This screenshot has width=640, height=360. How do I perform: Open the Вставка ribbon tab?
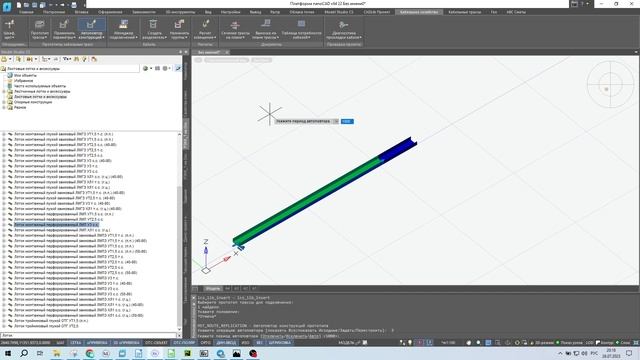tap(82, 12)
